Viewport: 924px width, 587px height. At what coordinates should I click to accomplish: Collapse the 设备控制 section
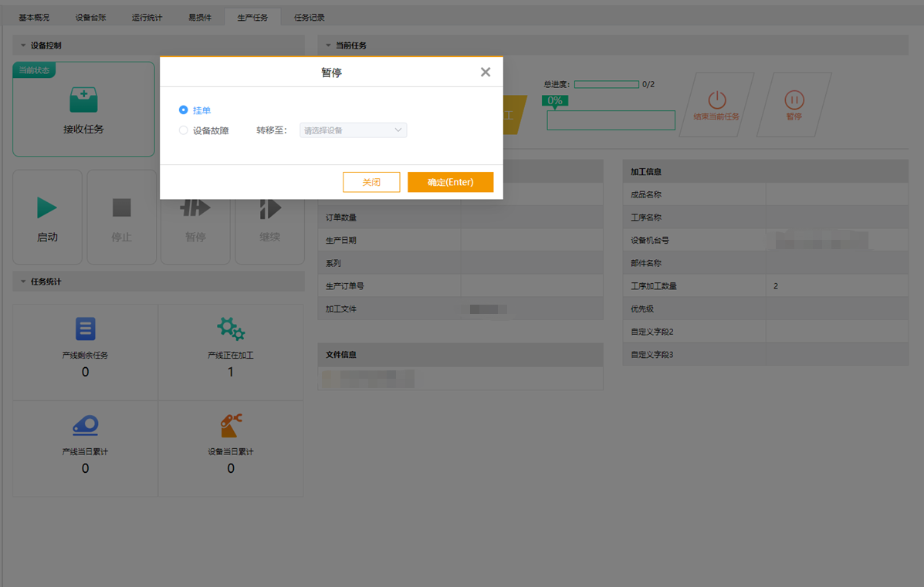coord(23,46)
